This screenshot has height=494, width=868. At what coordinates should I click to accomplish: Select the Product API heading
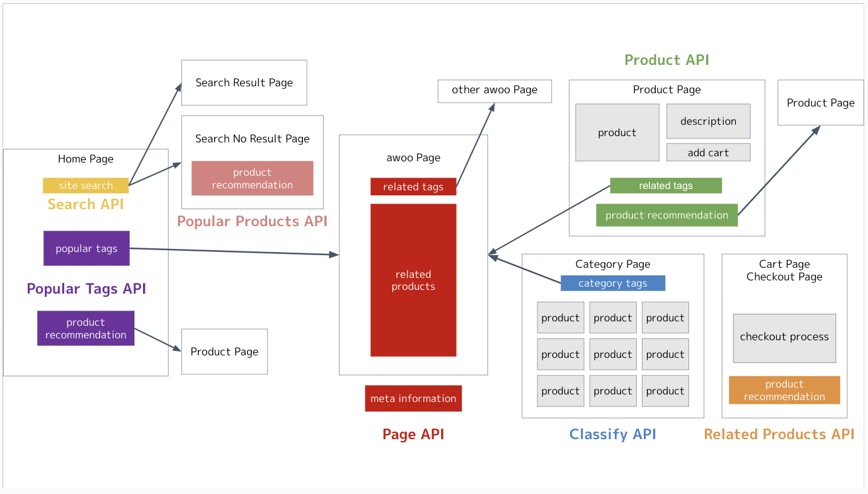click(x=666, y=60)
